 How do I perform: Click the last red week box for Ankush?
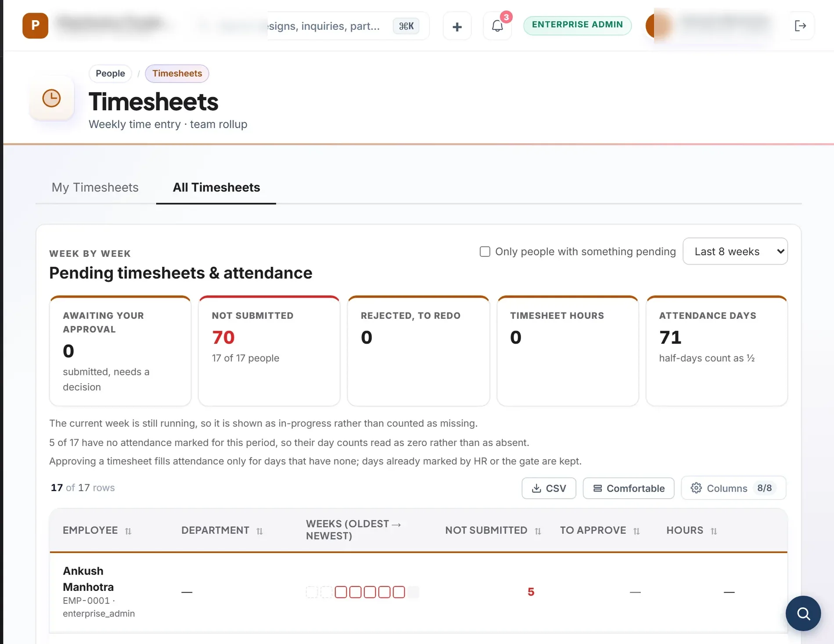pyautogui.click(x=399, y=592)
